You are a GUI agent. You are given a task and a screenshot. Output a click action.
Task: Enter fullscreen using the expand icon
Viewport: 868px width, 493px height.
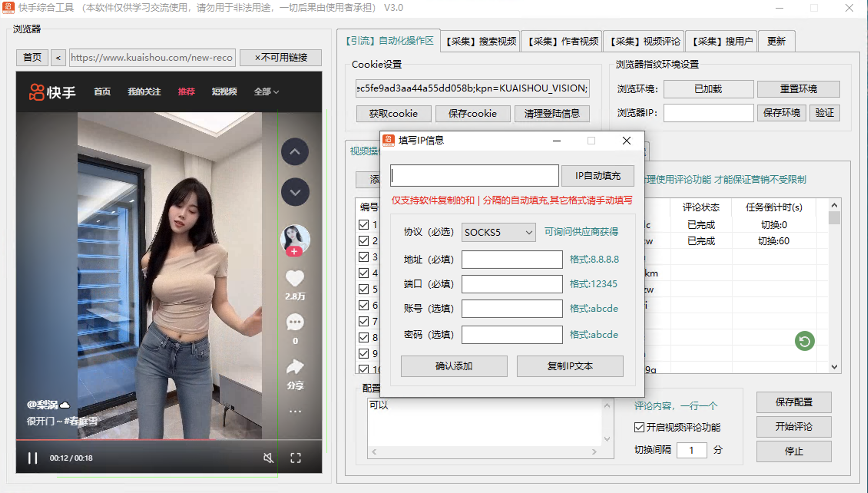(295, 458)
